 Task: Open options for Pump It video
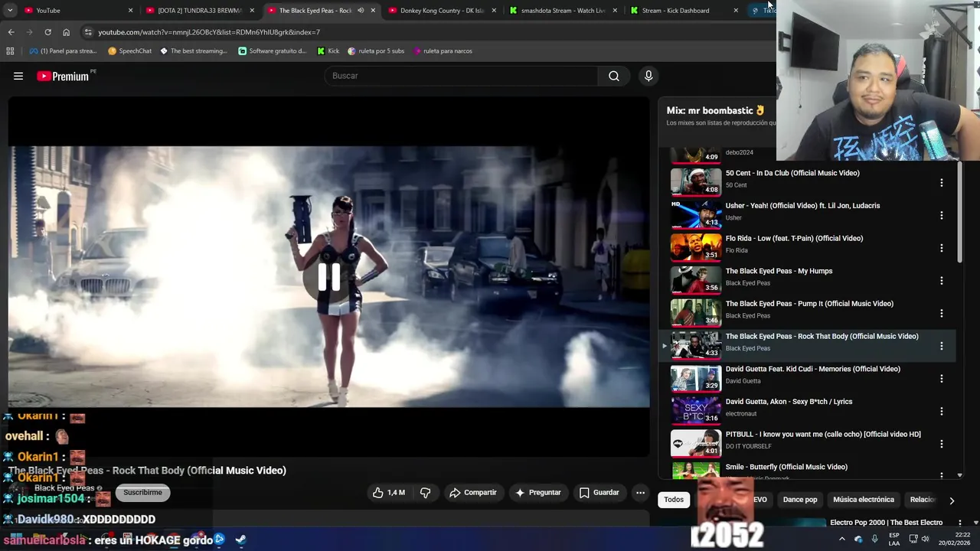tap(942, 313)
